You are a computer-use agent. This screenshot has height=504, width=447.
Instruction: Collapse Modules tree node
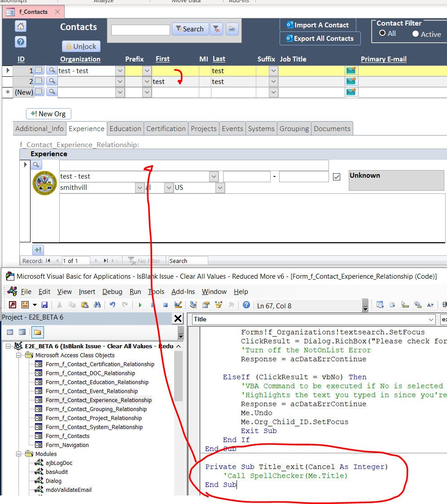tap(19, 454)
